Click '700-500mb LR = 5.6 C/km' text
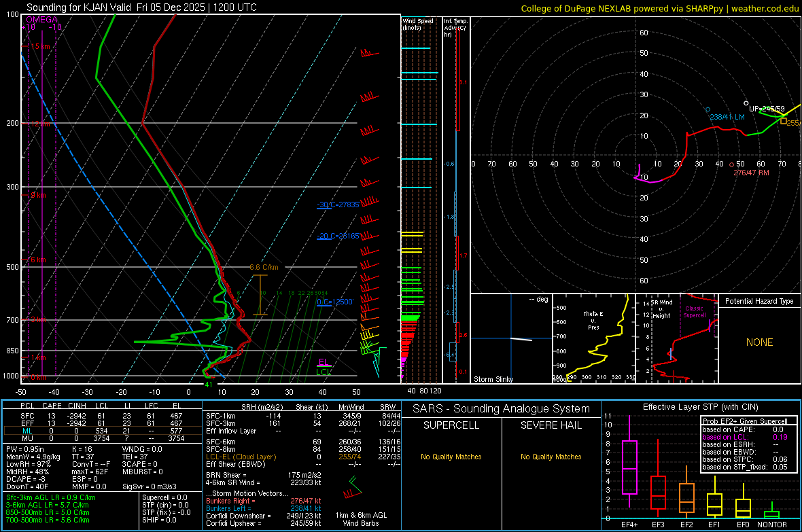This screenshot has height=532, width=802. coord(48,520)
